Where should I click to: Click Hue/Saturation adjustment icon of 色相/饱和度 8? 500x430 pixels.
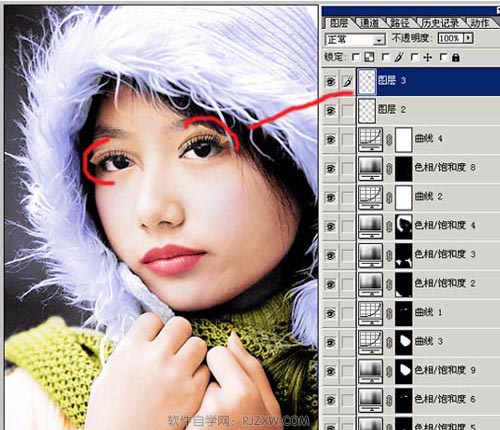coord(370,168)
